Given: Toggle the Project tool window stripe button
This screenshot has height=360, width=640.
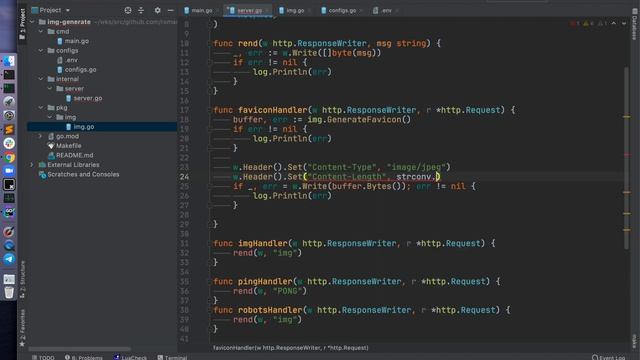Looking at the screenshot, I should (22, 24).
